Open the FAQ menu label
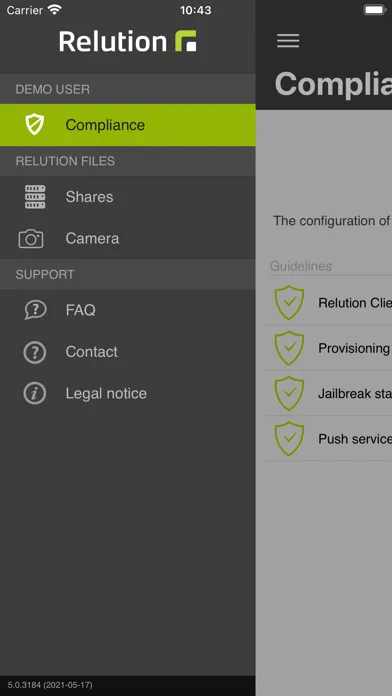392x696 pixels. (80, 310)
